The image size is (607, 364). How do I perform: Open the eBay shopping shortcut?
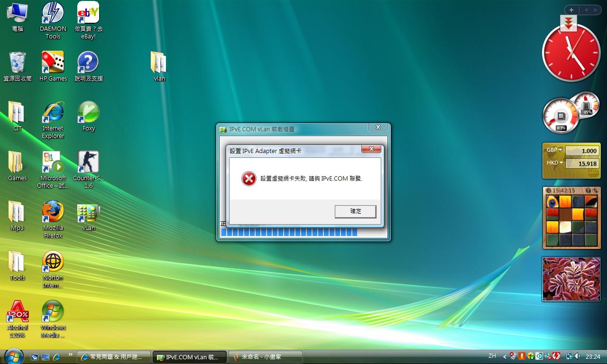pos(88,12)
